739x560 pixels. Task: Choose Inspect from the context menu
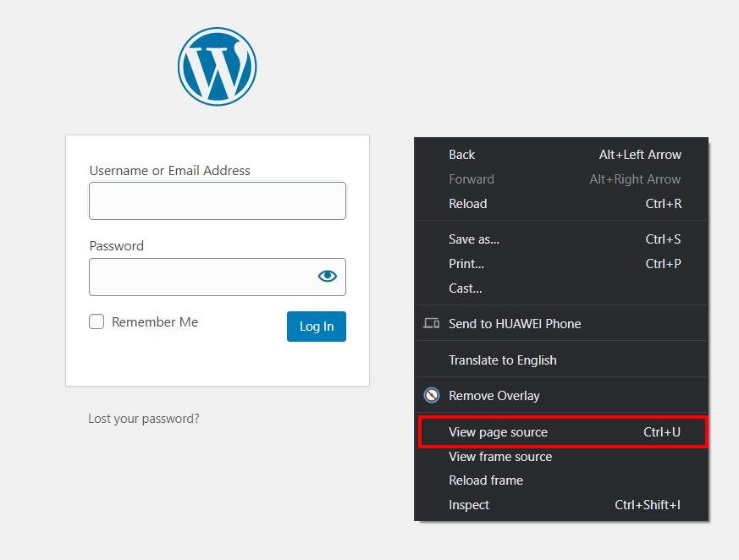[469, 504]
